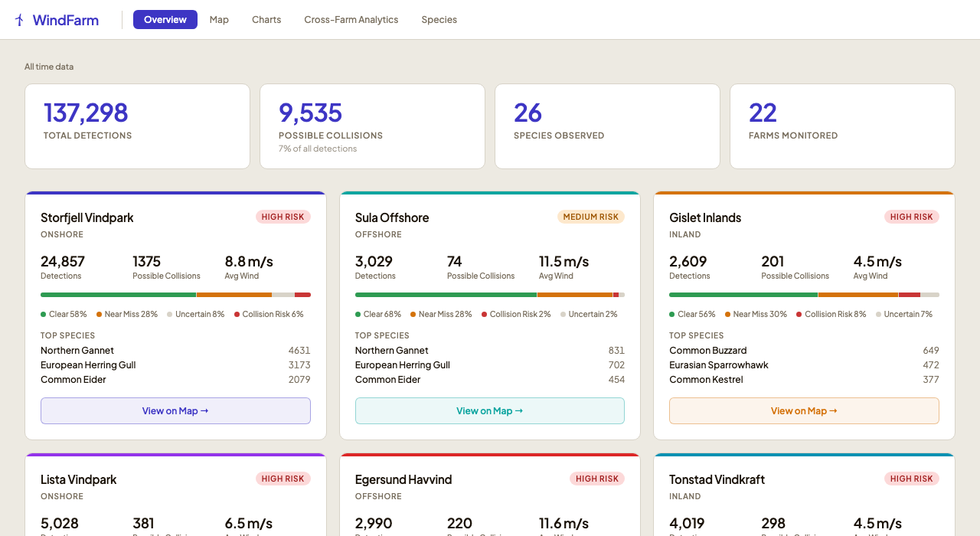Image resolution: width=980 pixels, height=536 pixels.
Task: Click Northern Gannet row showing 831
Action: point(490,351)
